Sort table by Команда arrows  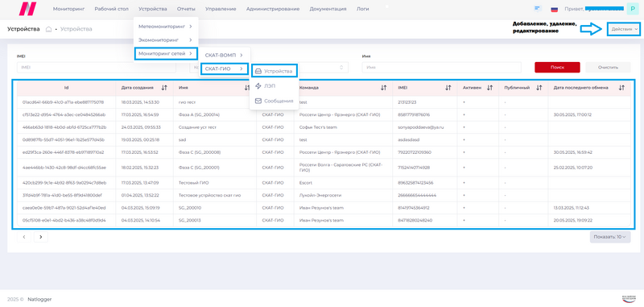point(384,88)
